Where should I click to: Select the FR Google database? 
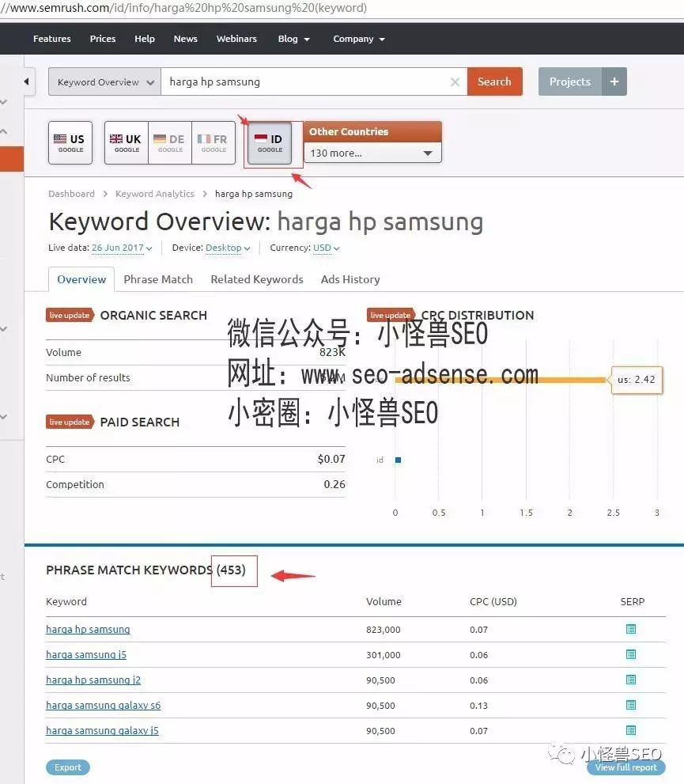point(214,142)
